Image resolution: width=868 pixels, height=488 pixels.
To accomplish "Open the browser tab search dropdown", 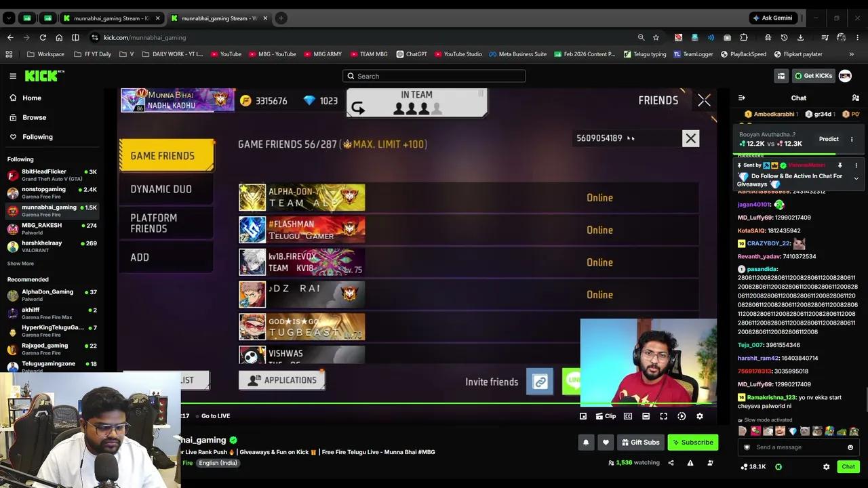I will coord(9,18).
